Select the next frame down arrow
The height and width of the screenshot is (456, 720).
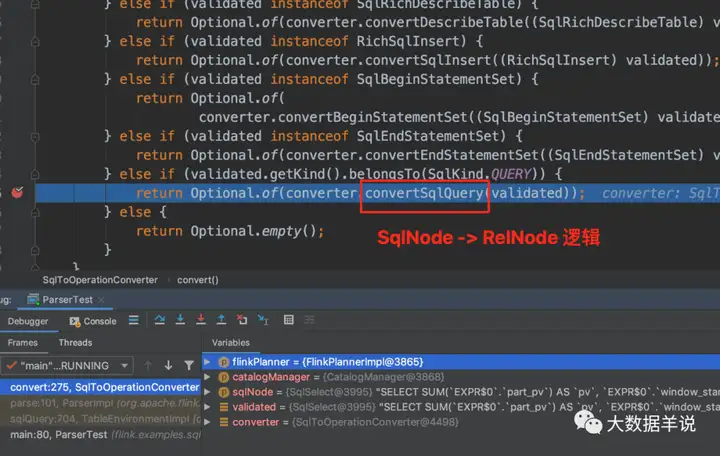click(x=169, y=366)
